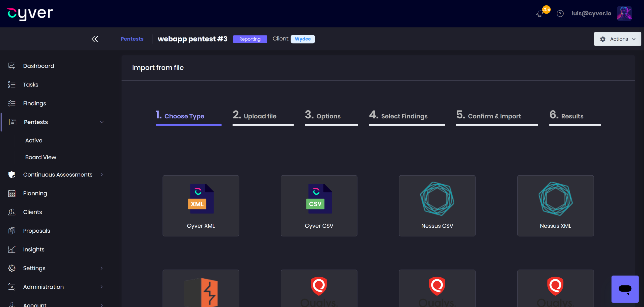Screen dimensions: 644x307
Task: Click the Dashboard sidebar icon
Action: point(12,66)
